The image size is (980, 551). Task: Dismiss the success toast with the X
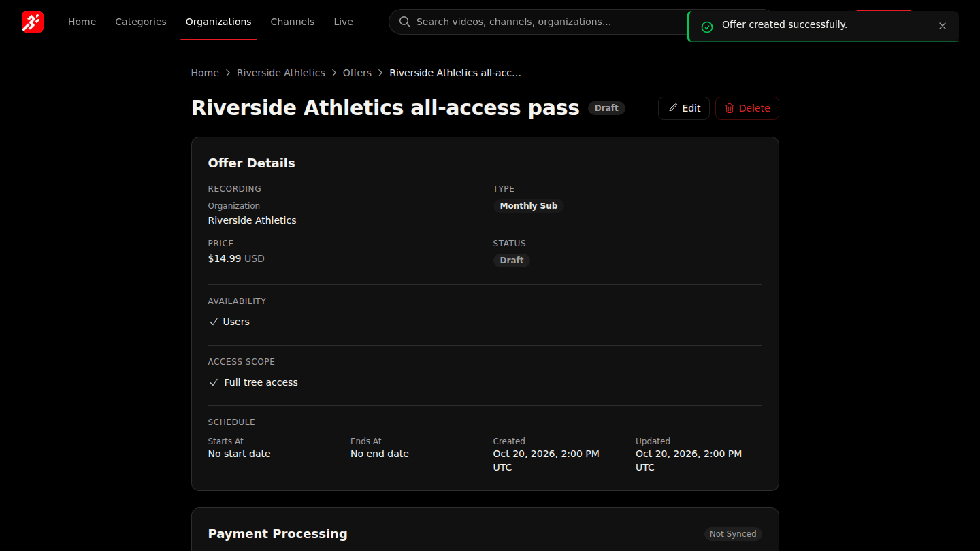943,26
